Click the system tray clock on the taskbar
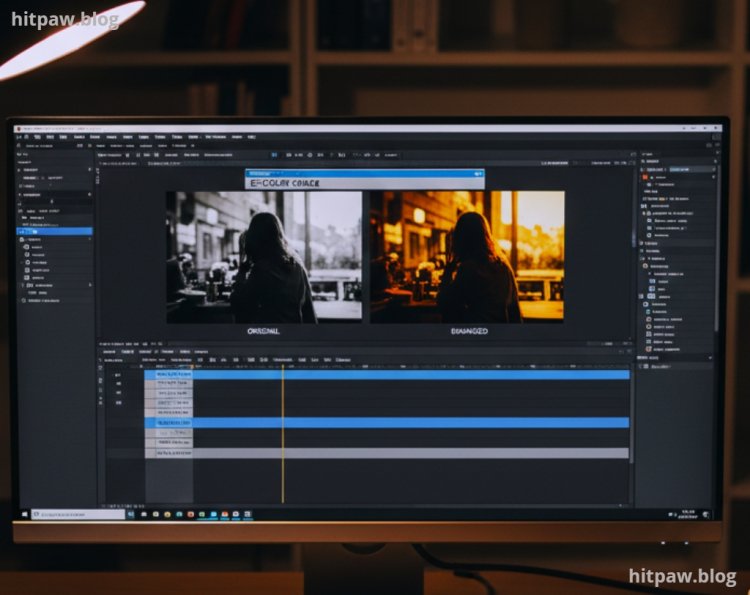Image resolution: width=750 pixels, height=595 pixels. pos(685,514)
